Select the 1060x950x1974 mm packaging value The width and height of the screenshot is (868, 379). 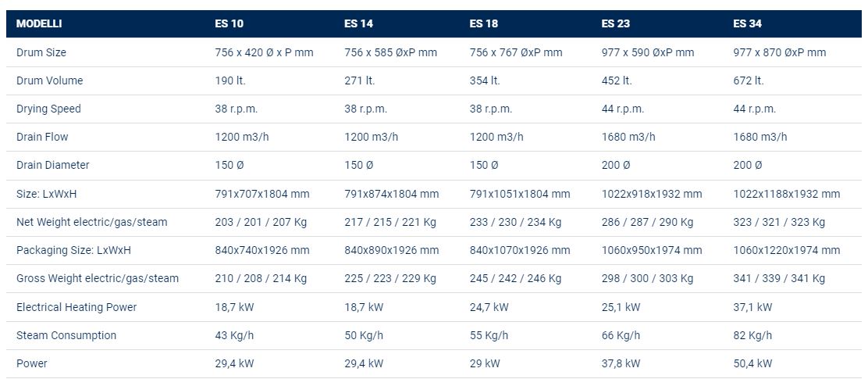coord(652,250)
